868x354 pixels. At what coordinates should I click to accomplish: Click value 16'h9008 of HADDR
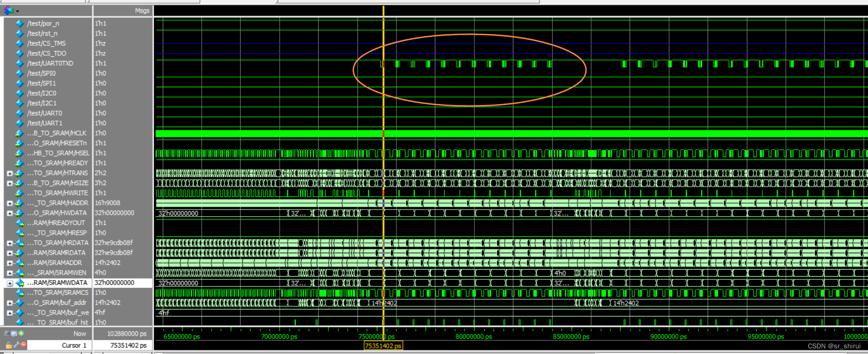click(107, 203)
